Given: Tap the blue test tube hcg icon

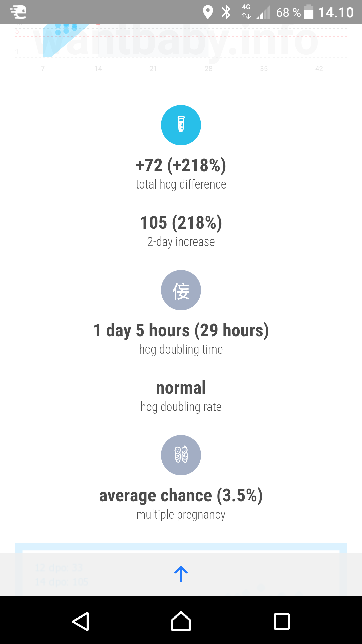Looking at the screenshot, I should (181, 125).
